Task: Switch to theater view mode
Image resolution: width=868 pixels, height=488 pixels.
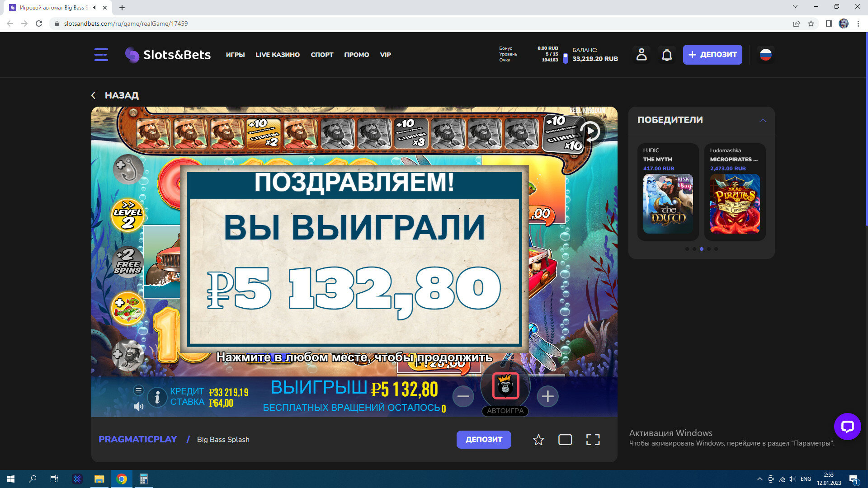Action: click(565, 440)
